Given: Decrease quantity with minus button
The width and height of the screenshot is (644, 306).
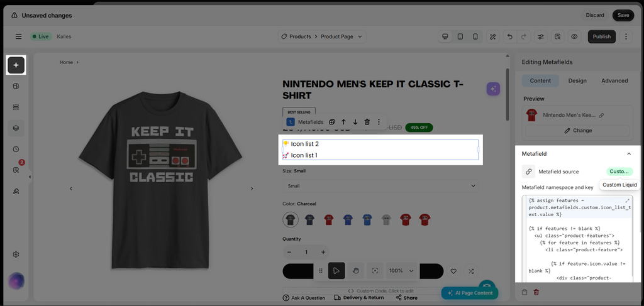Looking at the screenshot, I should pos(289,252).
